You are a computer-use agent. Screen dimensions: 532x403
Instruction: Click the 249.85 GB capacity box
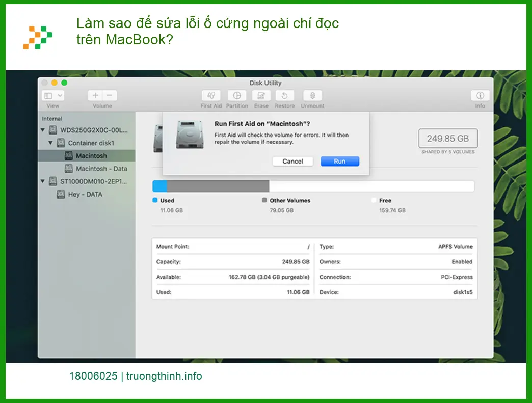(x=448, y=139)
